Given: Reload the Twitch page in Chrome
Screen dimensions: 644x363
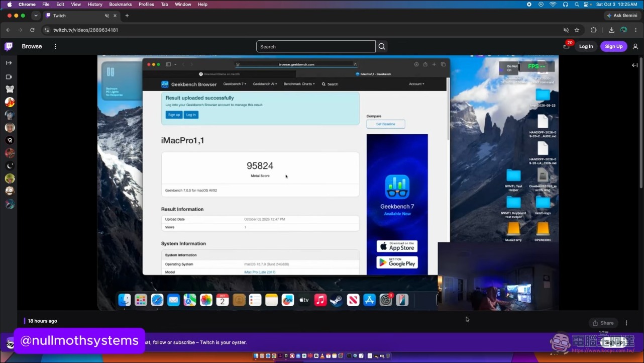Looking at the screenshot, I should tap(32, 30).
